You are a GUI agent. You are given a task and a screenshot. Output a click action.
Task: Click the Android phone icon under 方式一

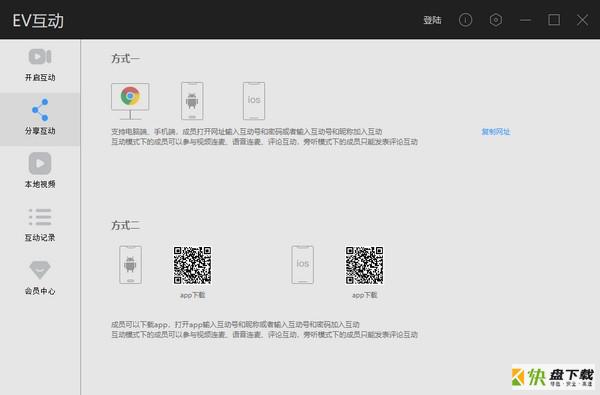click(x=192, y=101)
